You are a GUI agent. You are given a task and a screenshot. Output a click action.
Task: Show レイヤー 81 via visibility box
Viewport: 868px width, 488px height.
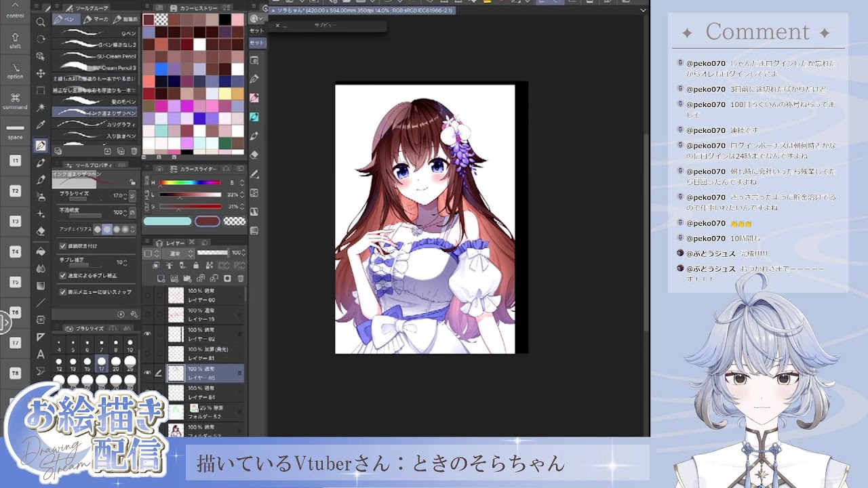(147, 353)
